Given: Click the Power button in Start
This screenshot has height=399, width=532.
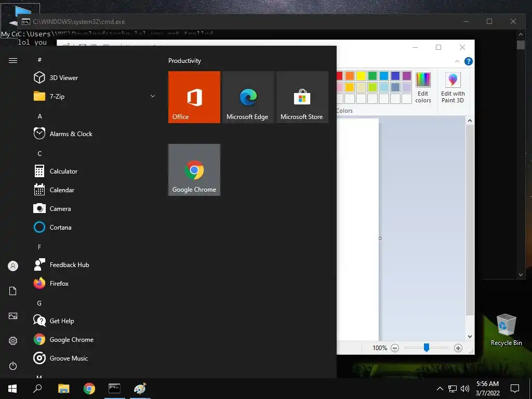Looking at the screenshot, I should (x=13, y=366).
